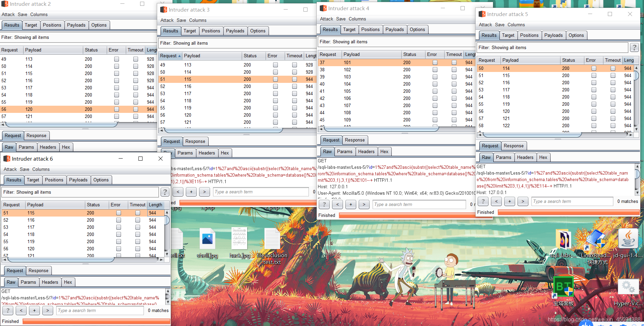This screenshot has height=326, width=644.
Task: Open the green BT panel desktop icon
Action: coord(564,291)
